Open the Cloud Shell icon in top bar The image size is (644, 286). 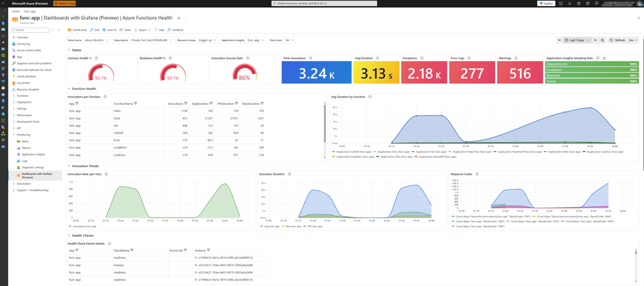(x=561, y=3)
